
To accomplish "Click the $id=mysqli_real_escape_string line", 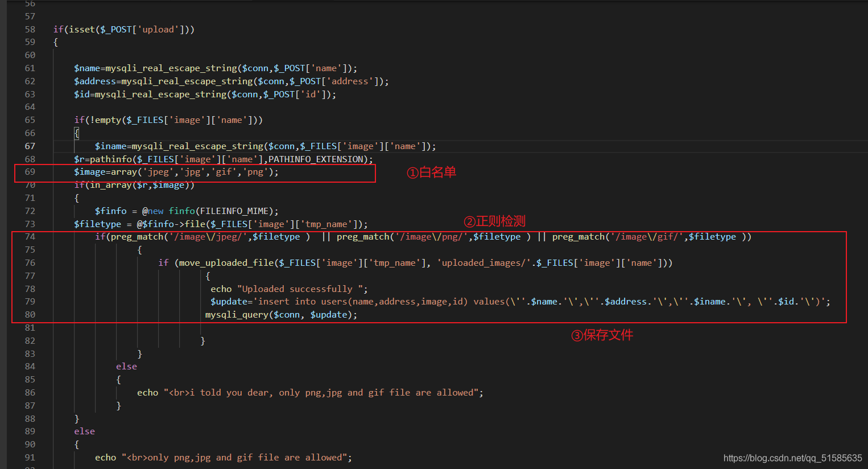I will point(205,94).
